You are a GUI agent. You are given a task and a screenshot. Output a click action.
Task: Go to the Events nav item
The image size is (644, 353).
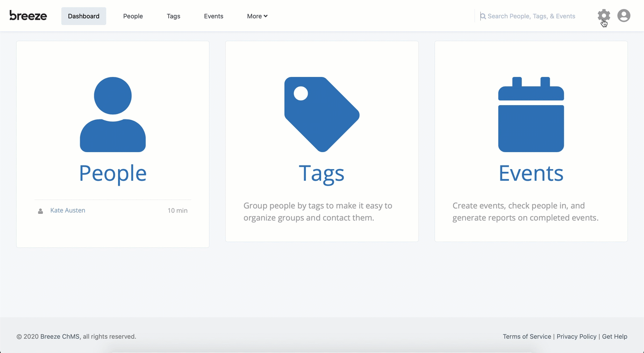click(x=213, y=16)
